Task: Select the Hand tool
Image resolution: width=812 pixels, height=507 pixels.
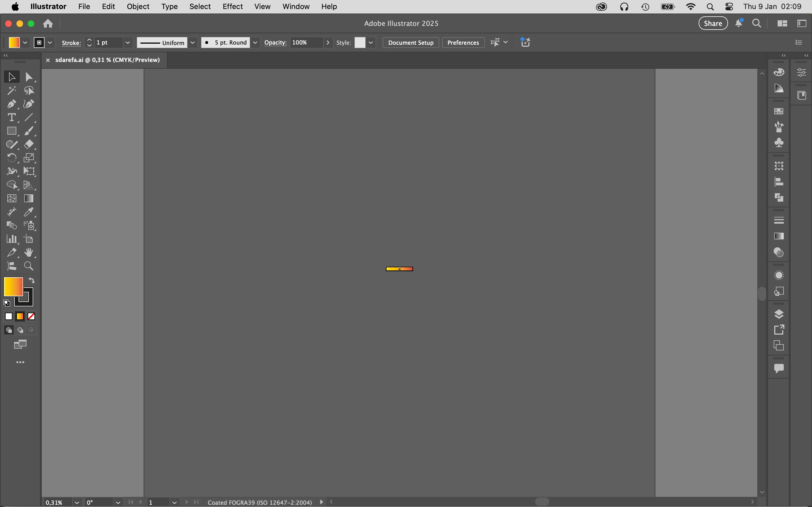Action: pos(28,252)
